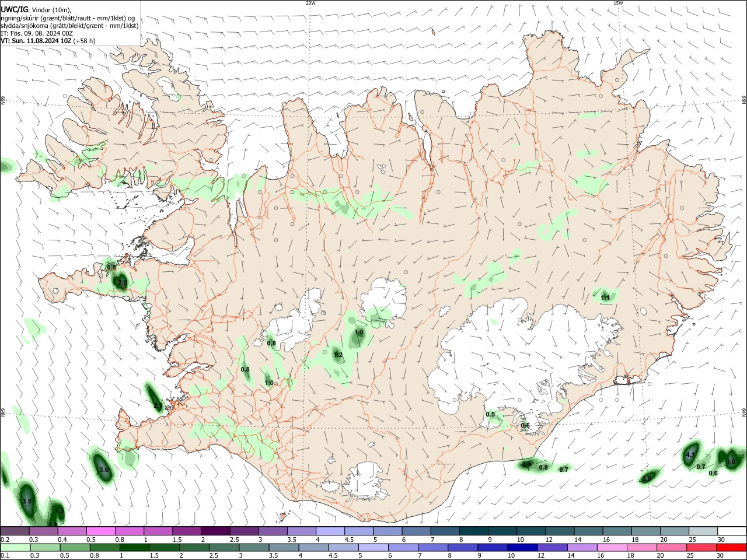The height and width of the screenshot is (560, 747).
Task: Click the pale green 0.1 swatch in lower scale
Action: (x=15, y=548)
